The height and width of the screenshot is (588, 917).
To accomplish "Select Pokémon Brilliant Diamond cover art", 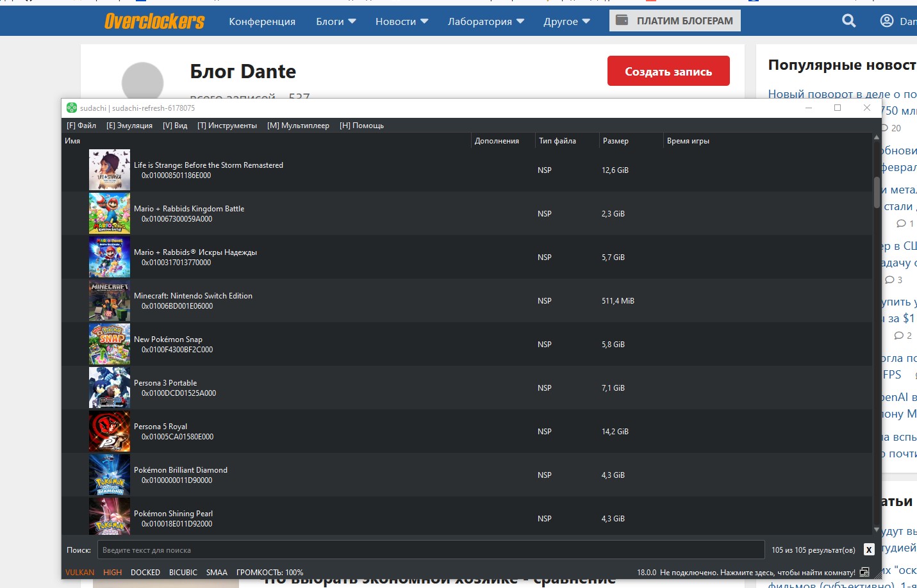I will pyautogui.click(x=110, y=475).
